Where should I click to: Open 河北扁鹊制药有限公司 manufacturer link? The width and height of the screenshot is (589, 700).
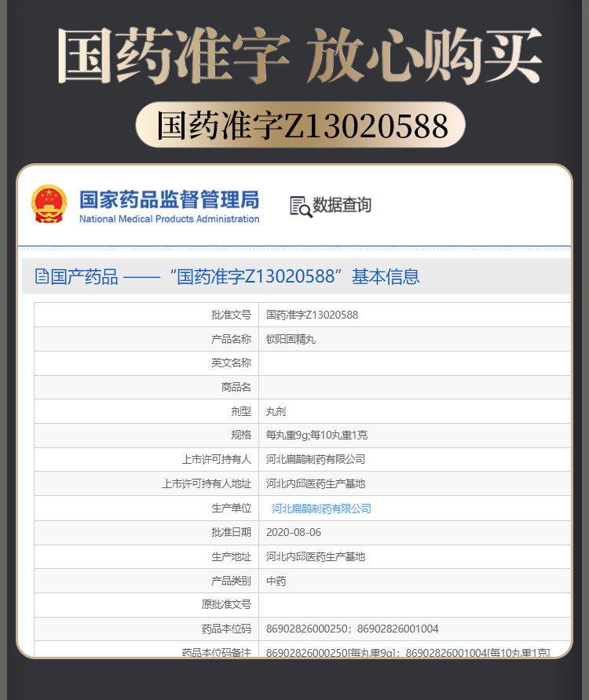tap(322, 508)
